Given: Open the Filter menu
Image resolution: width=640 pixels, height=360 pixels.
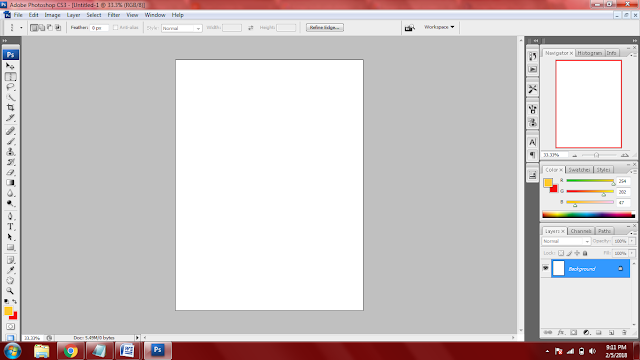Looking at the screenshot, I should 113,15.
